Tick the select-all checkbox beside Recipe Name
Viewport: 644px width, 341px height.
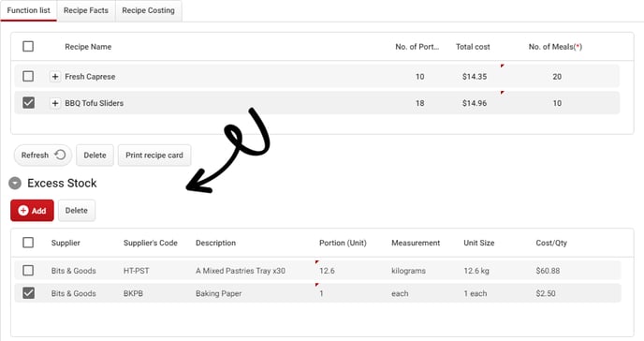click(28, 47)
